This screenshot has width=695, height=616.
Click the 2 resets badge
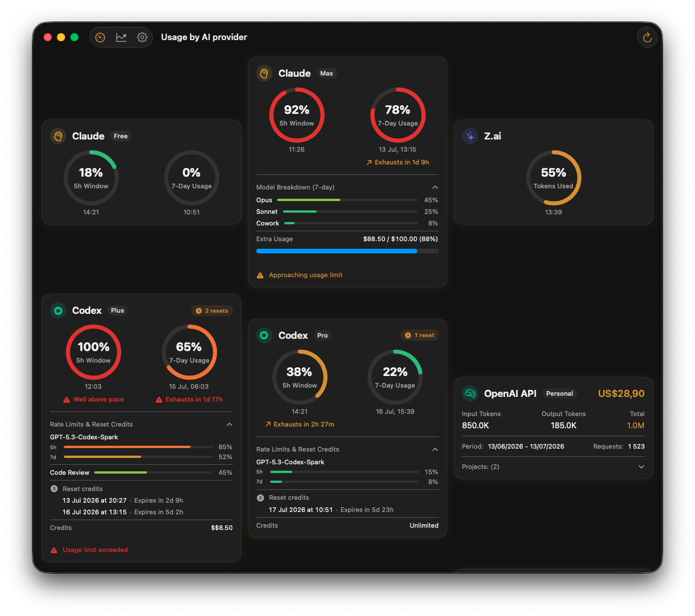coord(212,311)
